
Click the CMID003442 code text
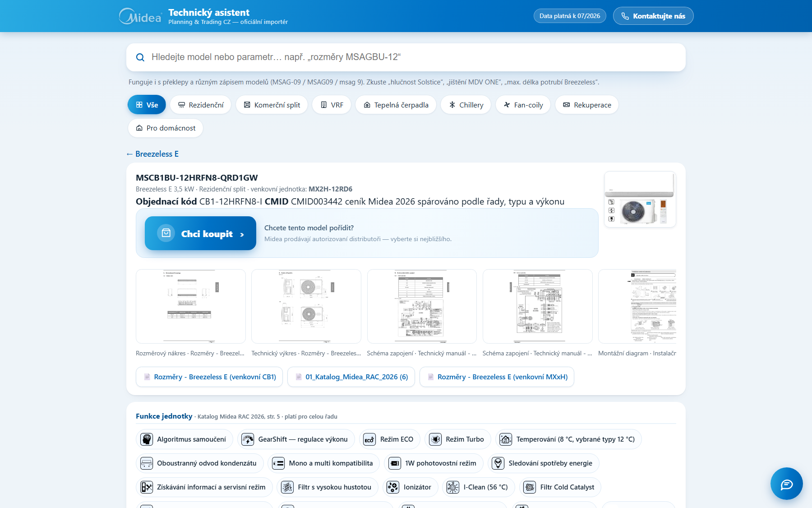click(317, 202)
